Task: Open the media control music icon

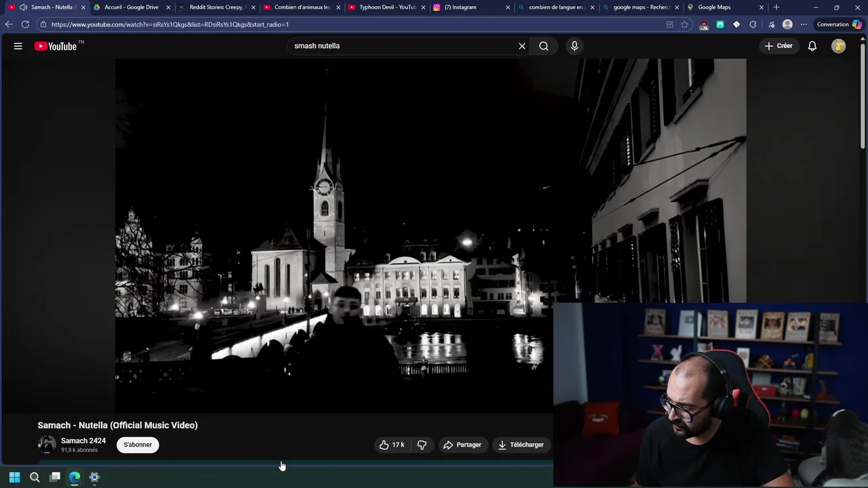Action: [x=771, y=24]
